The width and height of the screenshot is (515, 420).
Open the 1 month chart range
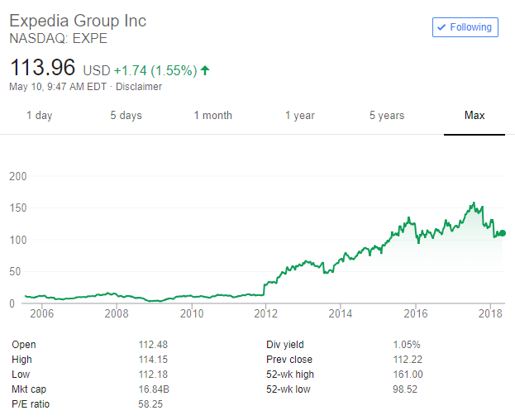click(x=213, y=116)
